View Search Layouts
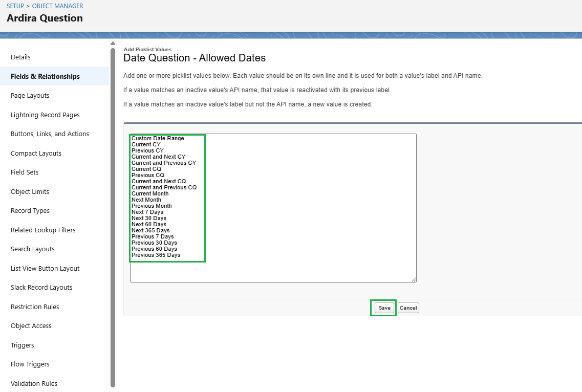Viewport: 582px width, 392px height. pyautogui.click(x=32, y=249)
